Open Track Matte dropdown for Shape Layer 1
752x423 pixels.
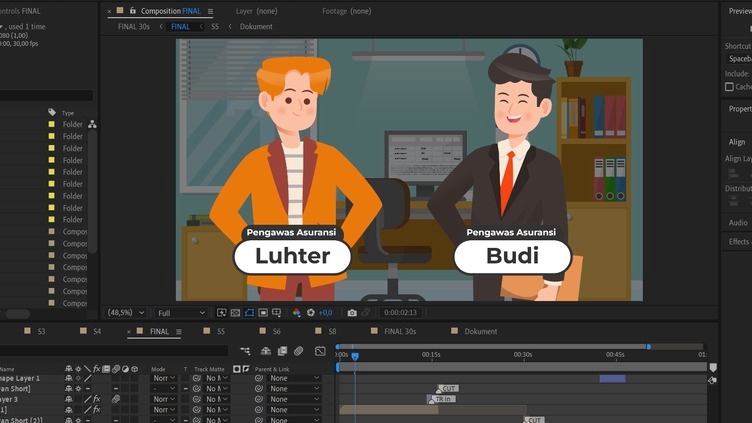217,378
